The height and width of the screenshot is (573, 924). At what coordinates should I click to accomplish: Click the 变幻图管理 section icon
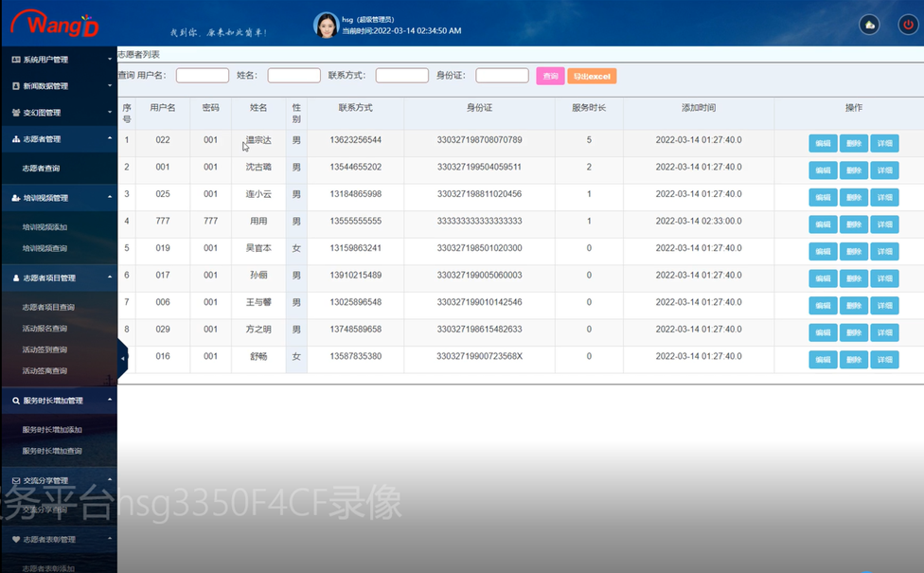click(x=16, y=113)
